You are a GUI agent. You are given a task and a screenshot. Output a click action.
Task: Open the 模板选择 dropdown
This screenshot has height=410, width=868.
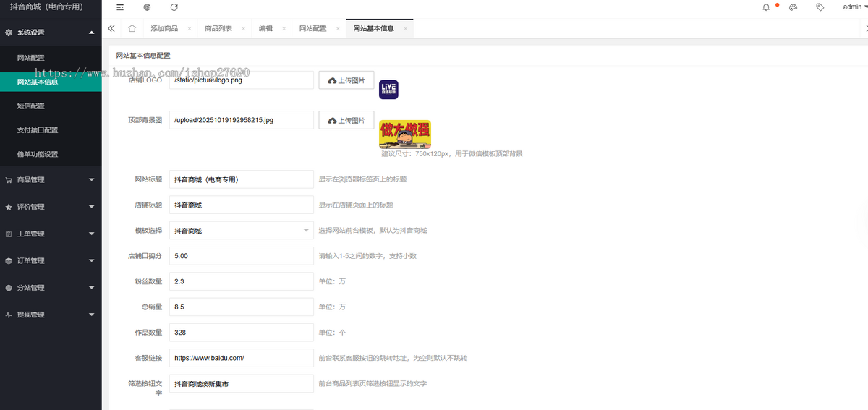click(x=242, y=231)
